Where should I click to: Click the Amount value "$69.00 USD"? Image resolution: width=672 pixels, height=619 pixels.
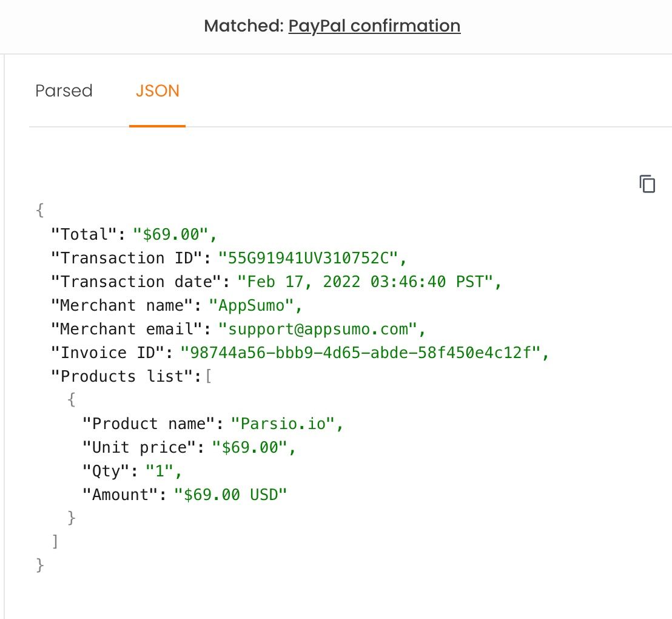click(230, 495)
